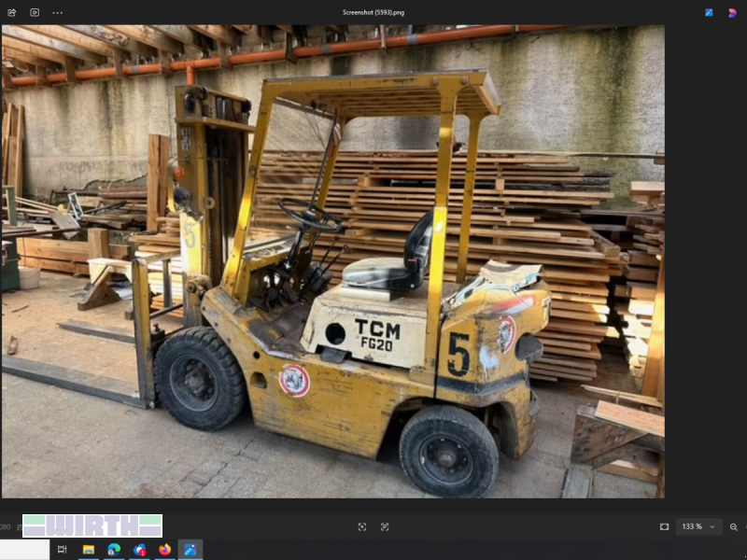Click the Screenshot (5393).png file title
Viewport: 747px width, 560px height.
tap(373, 12)
